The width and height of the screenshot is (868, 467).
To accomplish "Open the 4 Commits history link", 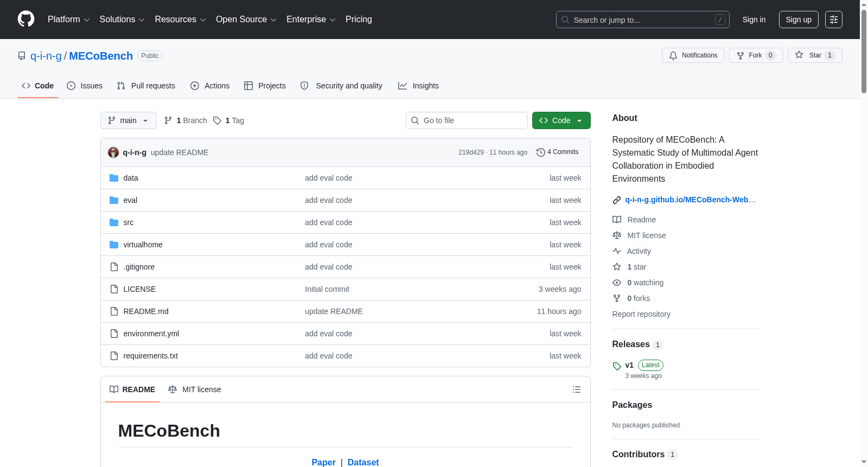I will coord(558,152).
